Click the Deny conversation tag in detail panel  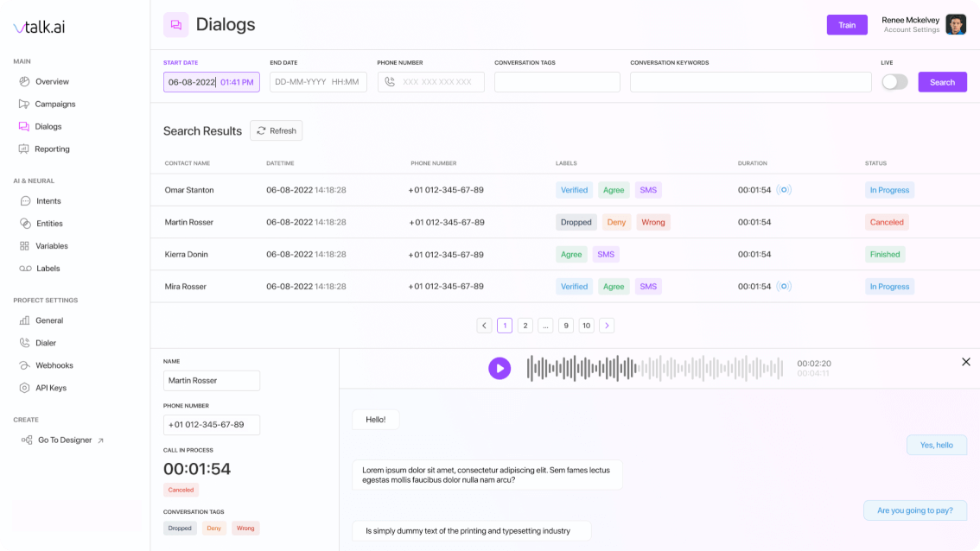pyautogui.click(x=213, y=528)
